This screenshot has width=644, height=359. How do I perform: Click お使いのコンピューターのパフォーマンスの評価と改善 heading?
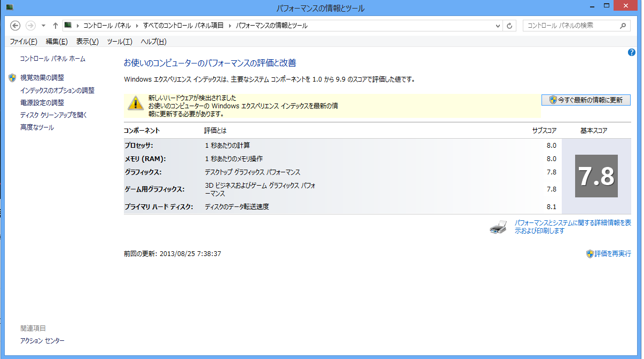coord(210,63)
